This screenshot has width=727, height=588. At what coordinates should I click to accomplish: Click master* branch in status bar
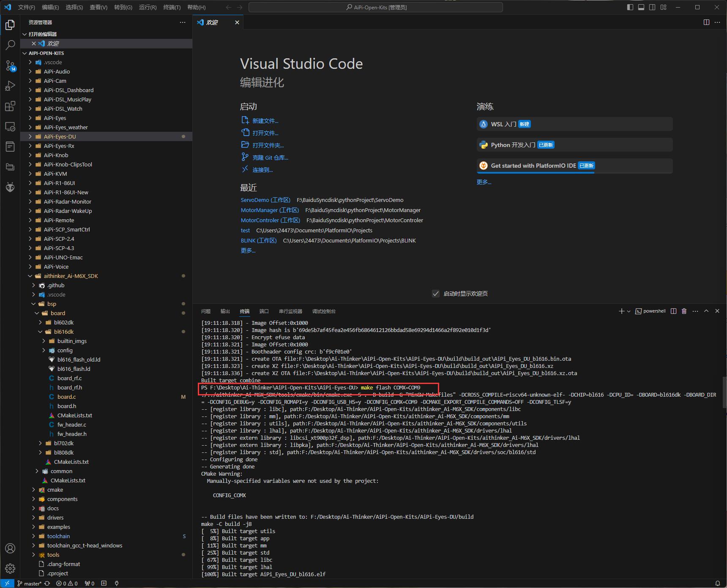[29, 583]
